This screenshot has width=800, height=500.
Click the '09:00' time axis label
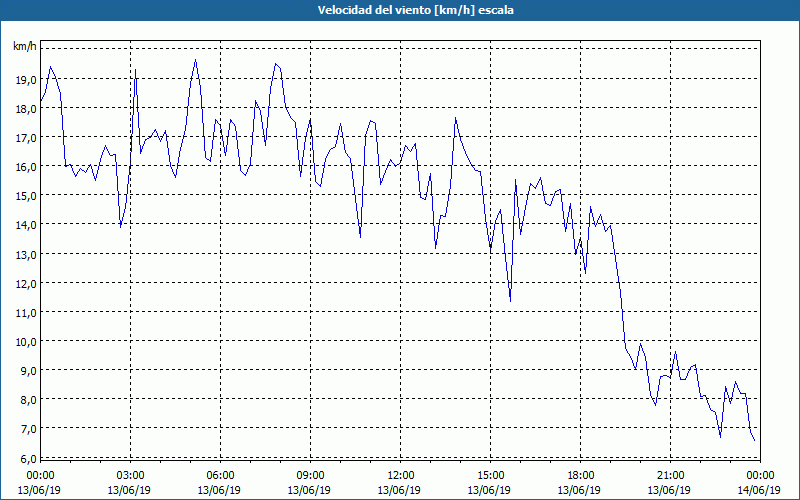point(311,476)
